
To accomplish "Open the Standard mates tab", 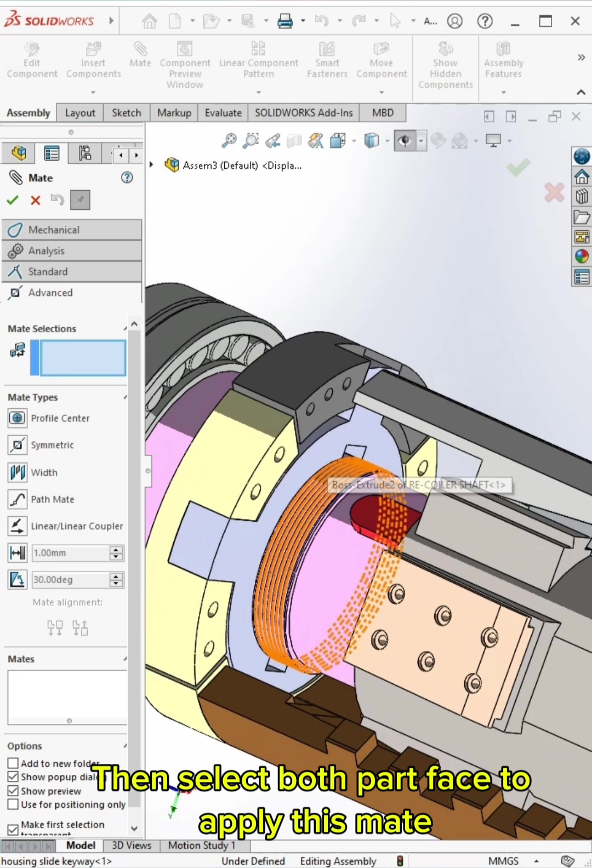I will [72, 272].
